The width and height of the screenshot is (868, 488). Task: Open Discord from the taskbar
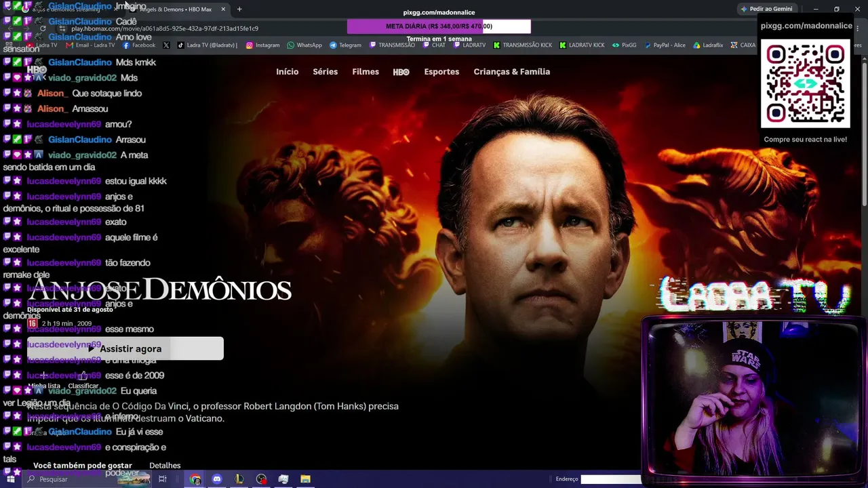pyautogui.click(x=217, y=479)
